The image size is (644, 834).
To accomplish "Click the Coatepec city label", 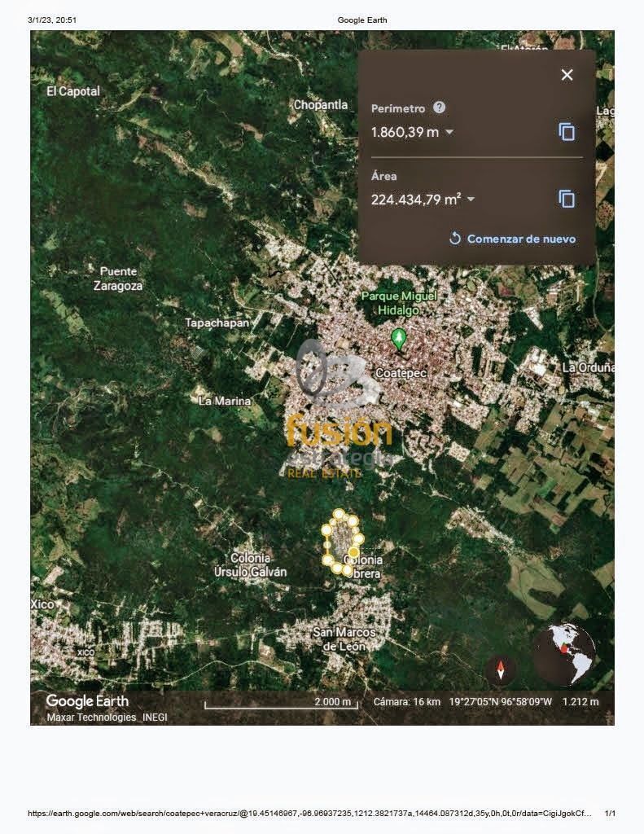I will coord(401,373).
